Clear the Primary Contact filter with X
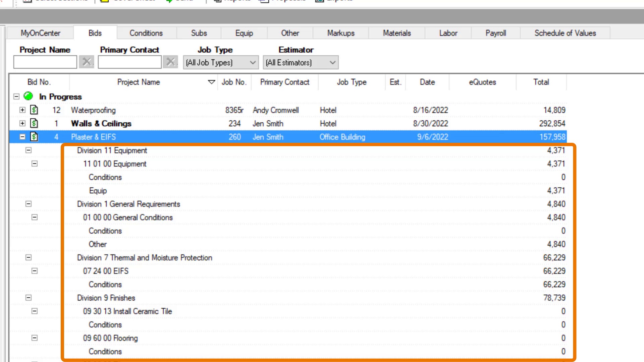 click(170, 62)
